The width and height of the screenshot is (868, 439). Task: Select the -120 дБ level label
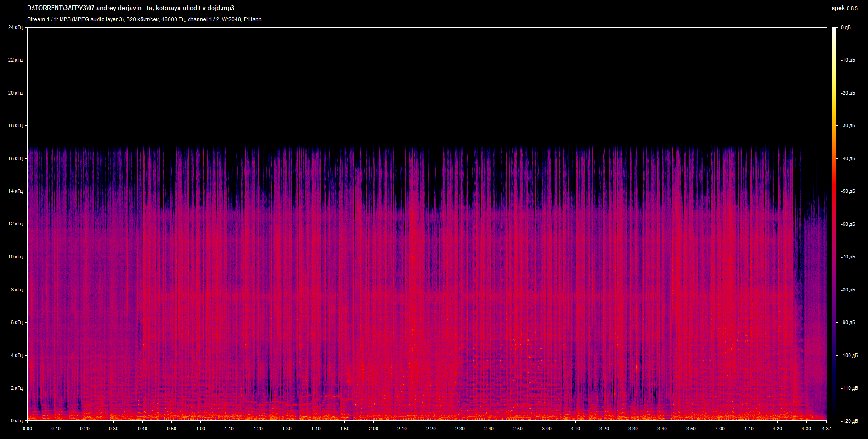coord(849,421)
